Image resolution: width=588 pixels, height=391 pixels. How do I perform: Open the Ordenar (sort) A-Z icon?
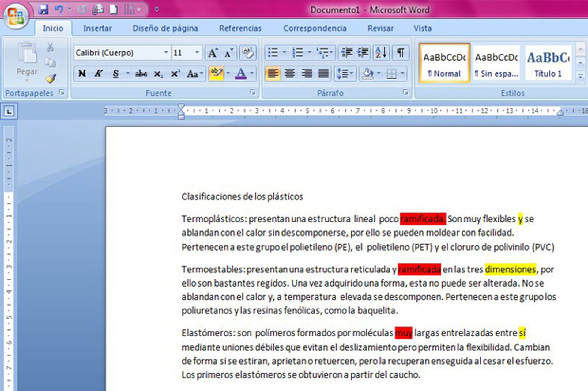(380, 52)
